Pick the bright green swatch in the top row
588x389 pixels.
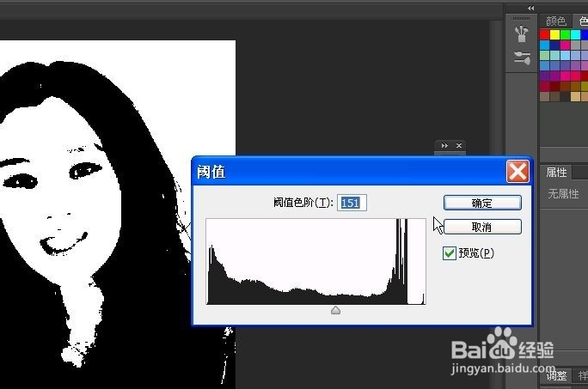(565, 35)
